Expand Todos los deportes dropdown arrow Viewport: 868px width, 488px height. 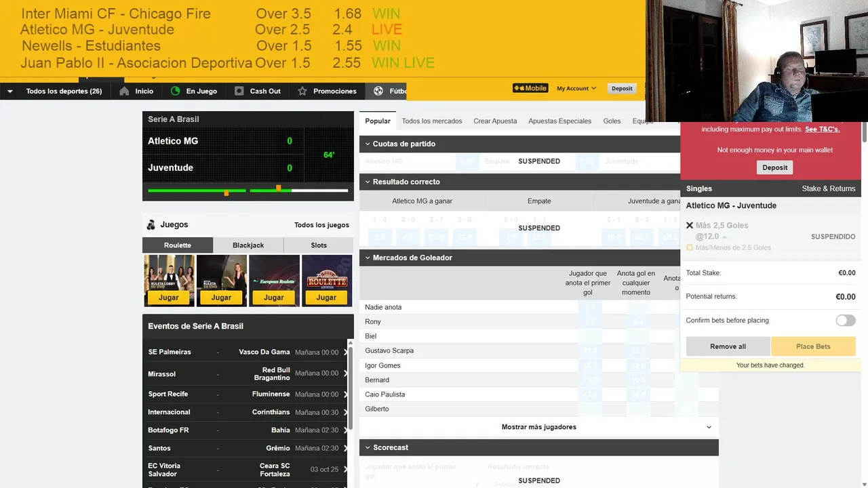point(10,91)
